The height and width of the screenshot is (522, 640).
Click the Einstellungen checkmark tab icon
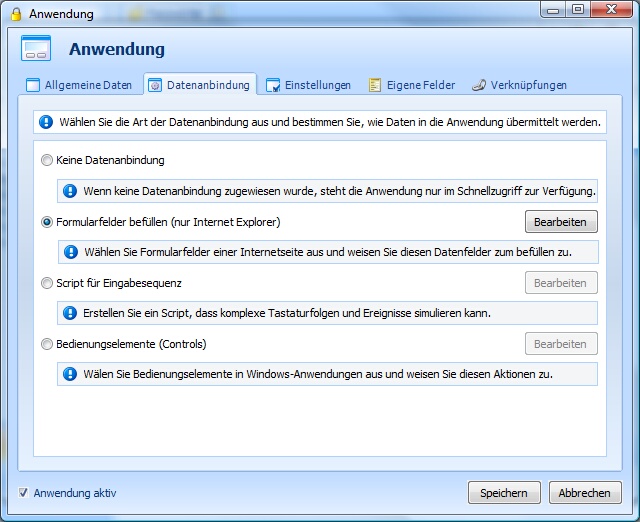[x=273, y=85]
